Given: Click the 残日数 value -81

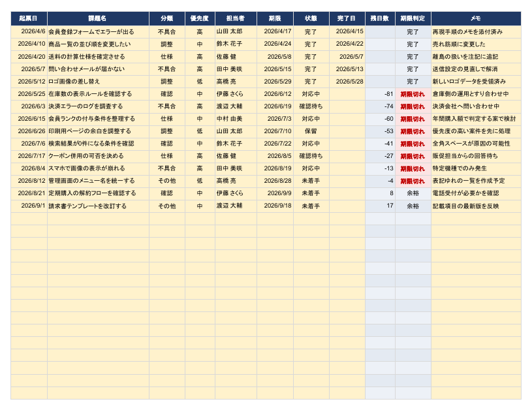Looking at the screenshot, I should pos(380,94).
